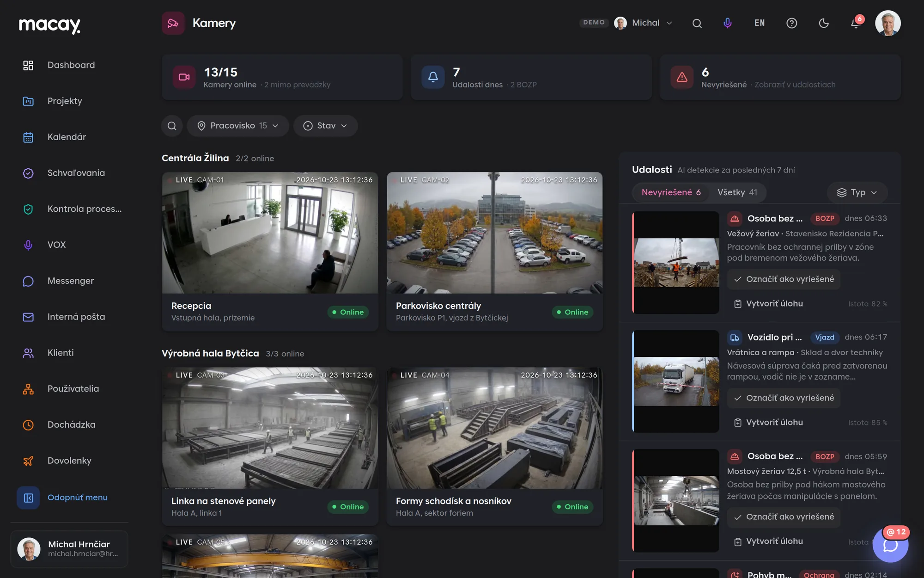Image resolution: width=924 pixels, height=578 pixels.
Task: Open notifications bell with badge 6
Action: [x=856, y=23]
